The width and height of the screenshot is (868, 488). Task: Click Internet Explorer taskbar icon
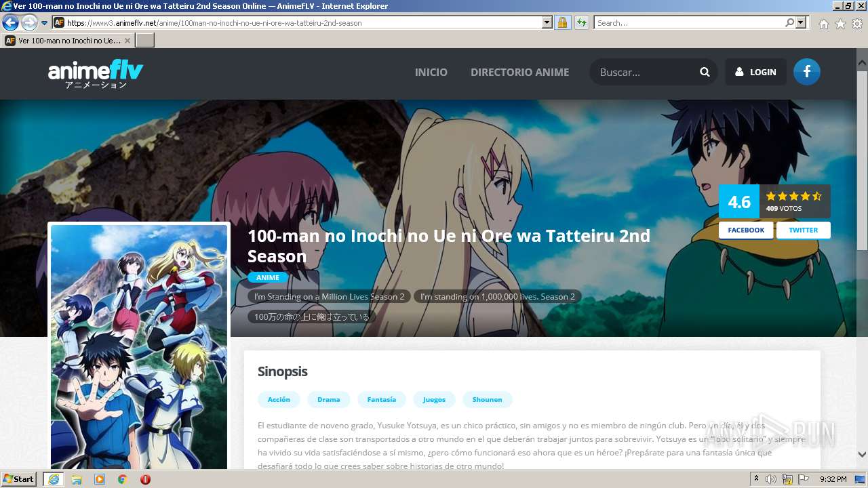click(53, 479)
